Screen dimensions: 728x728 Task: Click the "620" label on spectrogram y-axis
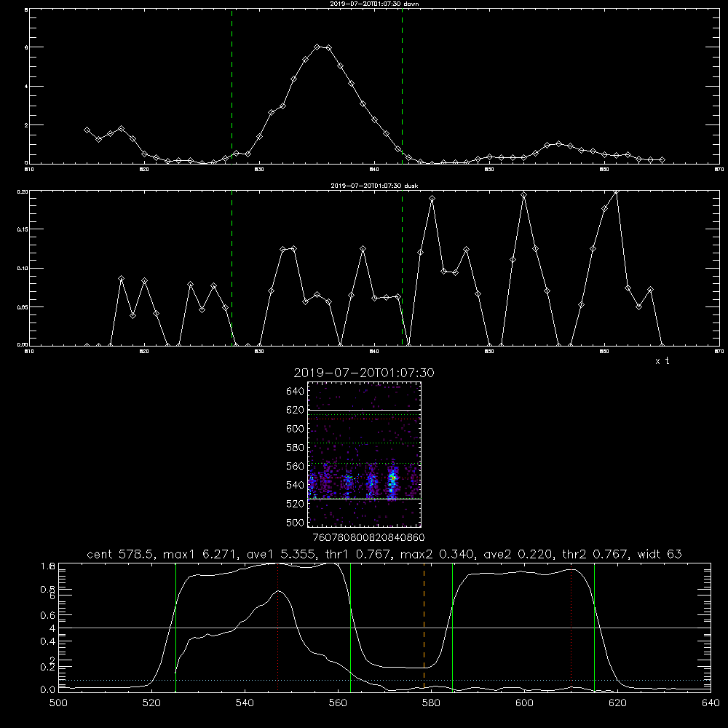click(x=296, y=410)
